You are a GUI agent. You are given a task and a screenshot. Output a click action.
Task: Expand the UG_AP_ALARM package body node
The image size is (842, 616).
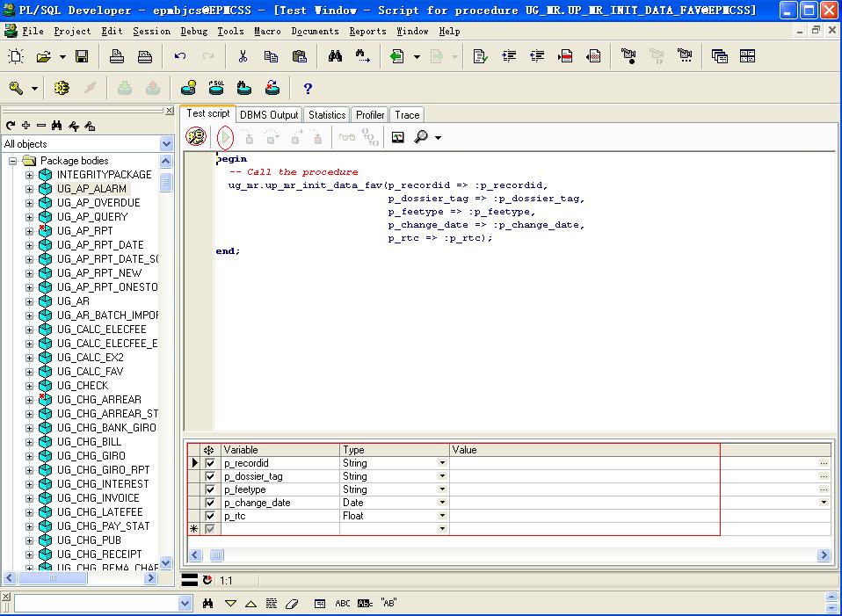click(29, 189)
